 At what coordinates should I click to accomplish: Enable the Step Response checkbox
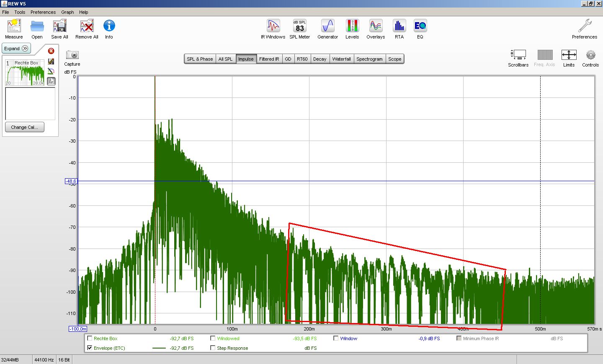click(213, 348)
